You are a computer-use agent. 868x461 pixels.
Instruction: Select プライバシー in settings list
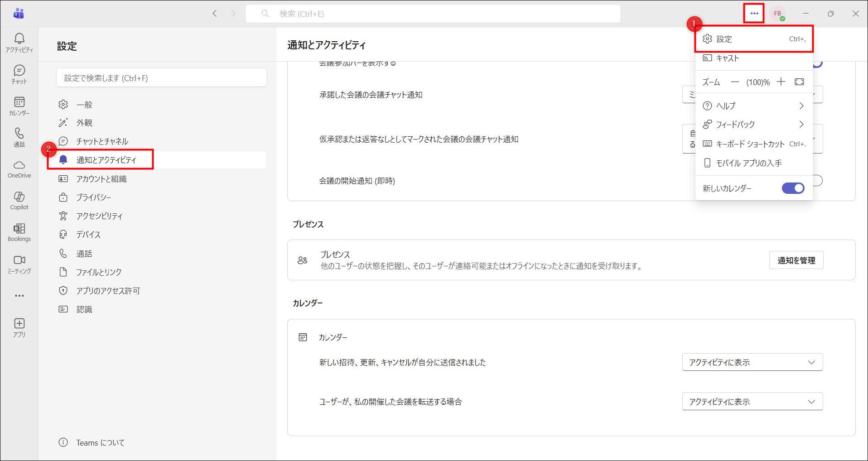point(93,197)
